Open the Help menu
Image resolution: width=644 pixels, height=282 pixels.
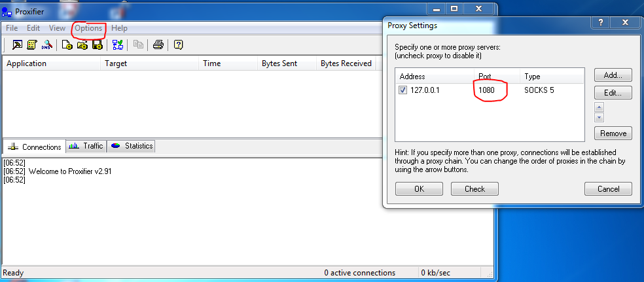click(x=120, y=28)
